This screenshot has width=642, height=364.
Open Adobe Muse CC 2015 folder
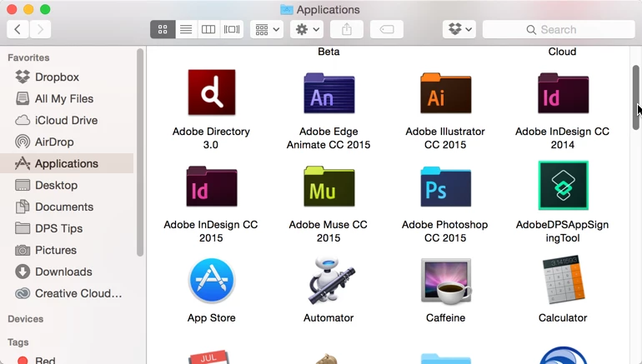pyautogui.click(x=329, y=186)
